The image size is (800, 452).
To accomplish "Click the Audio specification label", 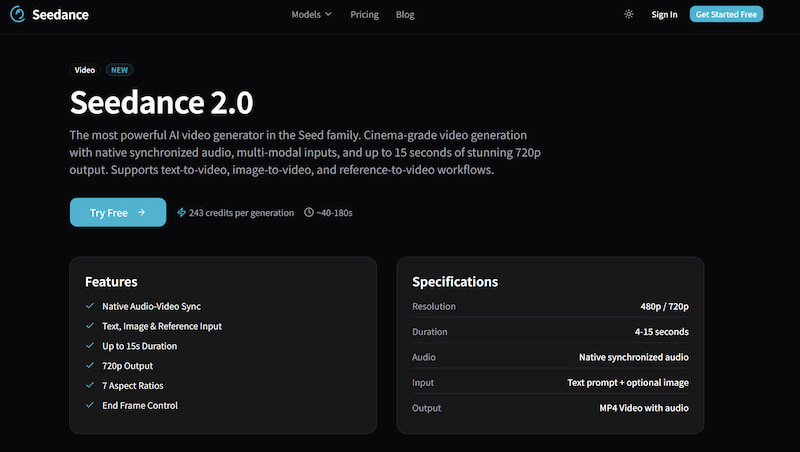I will point(424,357).
